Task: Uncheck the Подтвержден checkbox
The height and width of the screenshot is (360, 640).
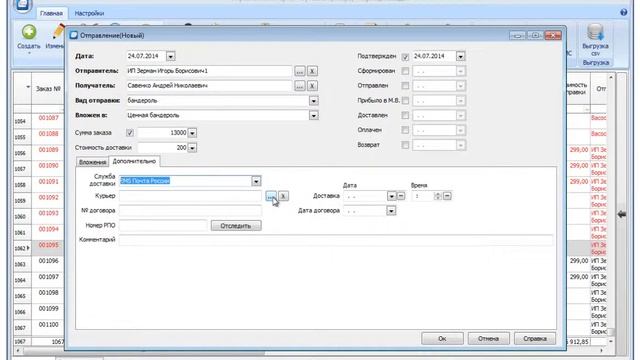Action: [405, 57]
